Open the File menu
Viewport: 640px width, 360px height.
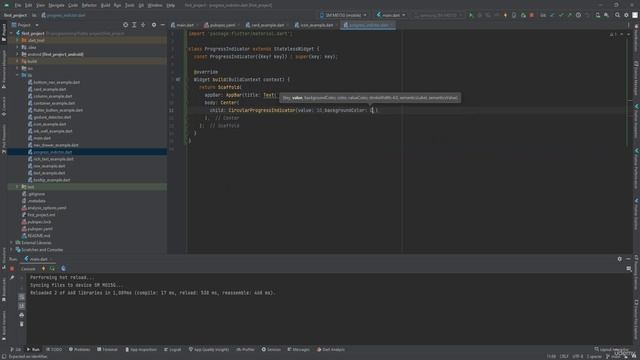click(x=18, y=5)
